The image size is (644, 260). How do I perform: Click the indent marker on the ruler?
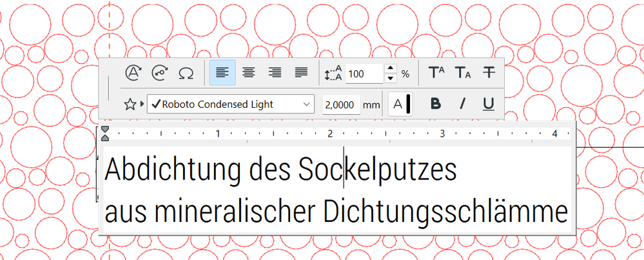click(105, 134)
